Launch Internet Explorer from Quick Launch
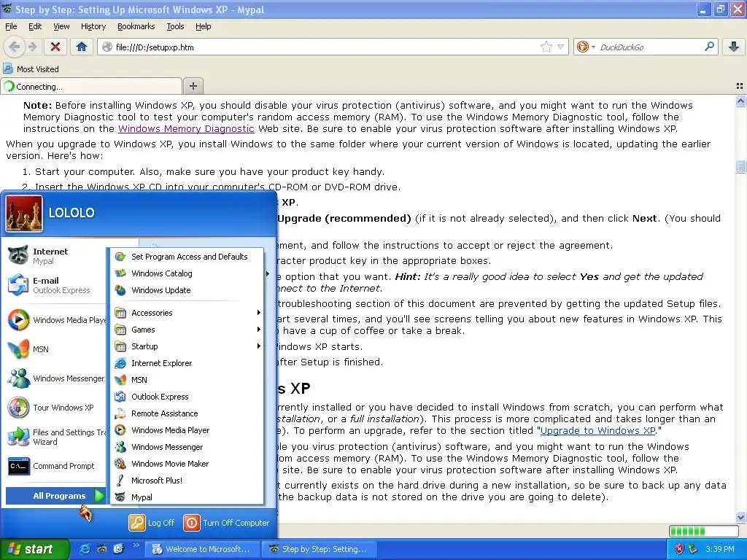Screen dimensions: 747x560 85,549
